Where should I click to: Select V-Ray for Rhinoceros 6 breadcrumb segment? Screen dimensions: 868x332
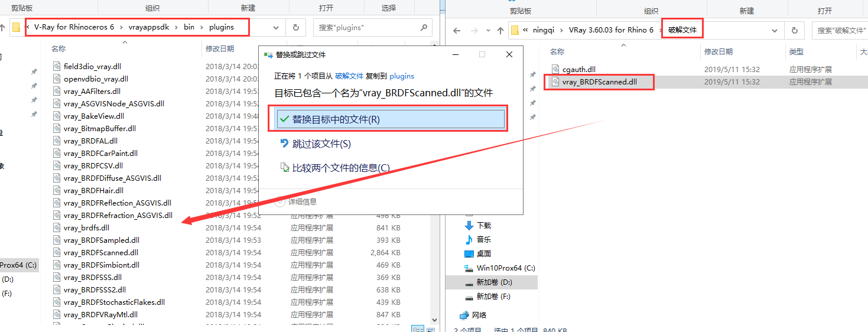coord(74,27)
